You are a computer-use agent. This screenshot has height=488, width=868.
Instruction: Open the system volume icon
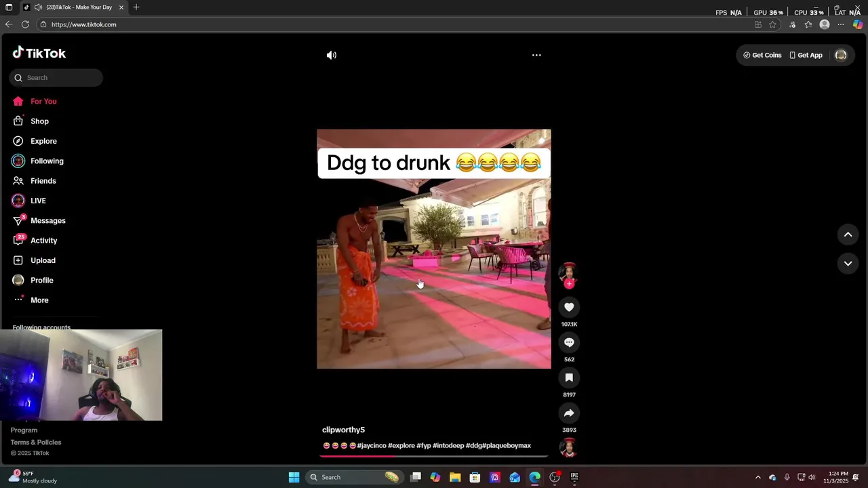812,477
